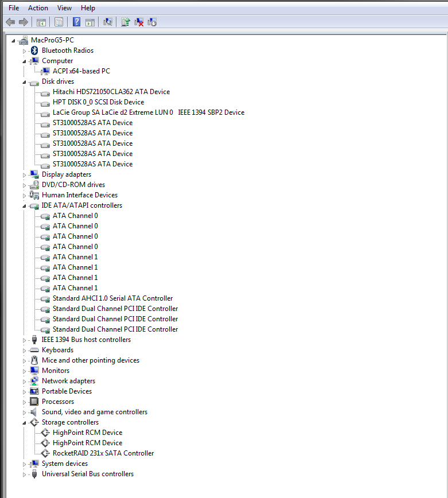Click the DVD/CD-ROM drives category icon

34,185
